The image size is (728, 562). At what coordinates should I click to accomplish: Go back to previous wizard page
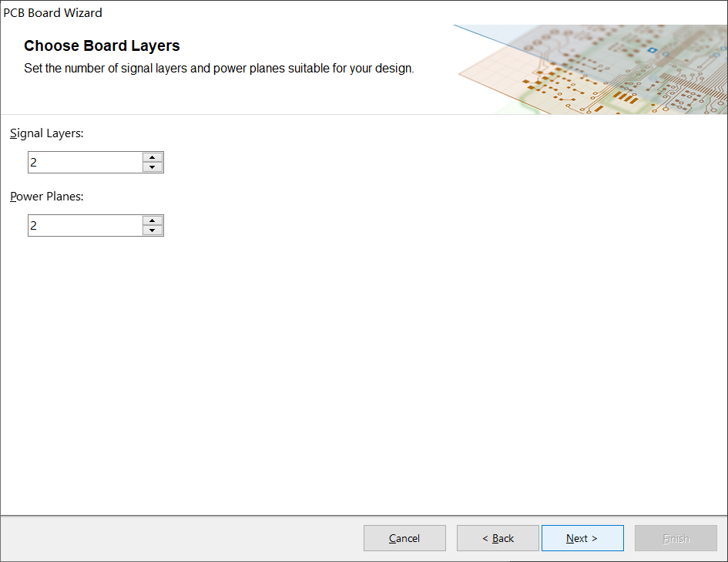[x=498, y=538]
